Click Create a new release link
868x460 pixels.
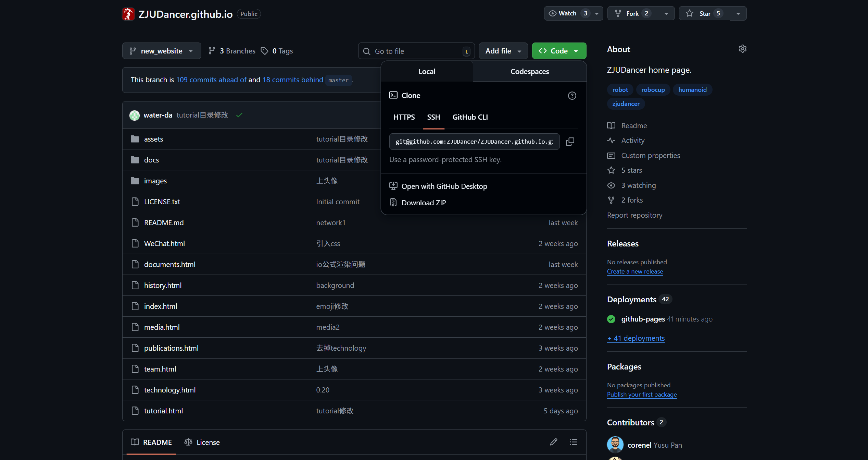(x=635, y=271)
